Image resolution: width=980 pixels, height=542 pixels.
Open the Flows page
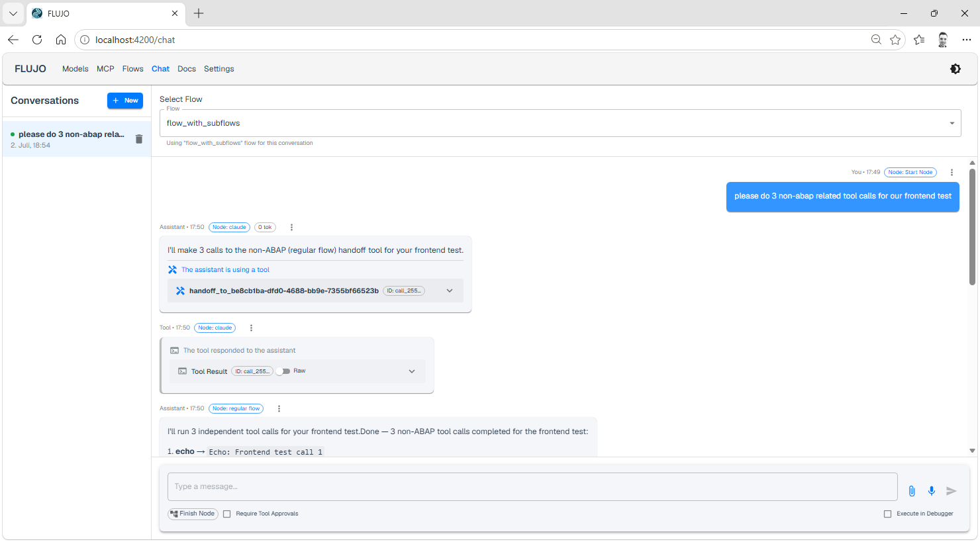tap(133, 69)
